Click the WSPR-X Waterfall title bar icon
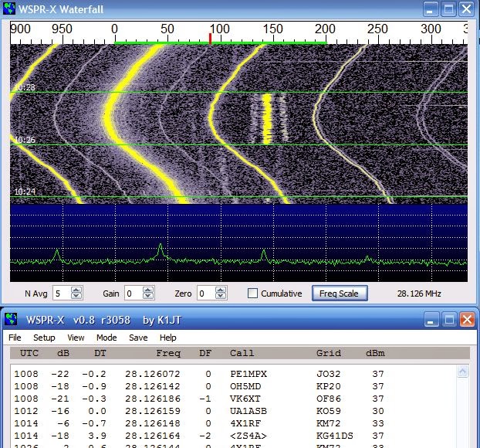 (9, 9)
